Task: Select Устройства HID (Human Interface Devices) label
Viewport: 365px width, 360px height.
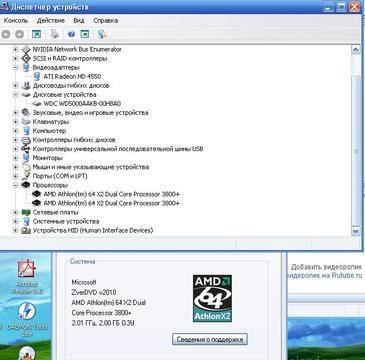Action: coord(93,230)
